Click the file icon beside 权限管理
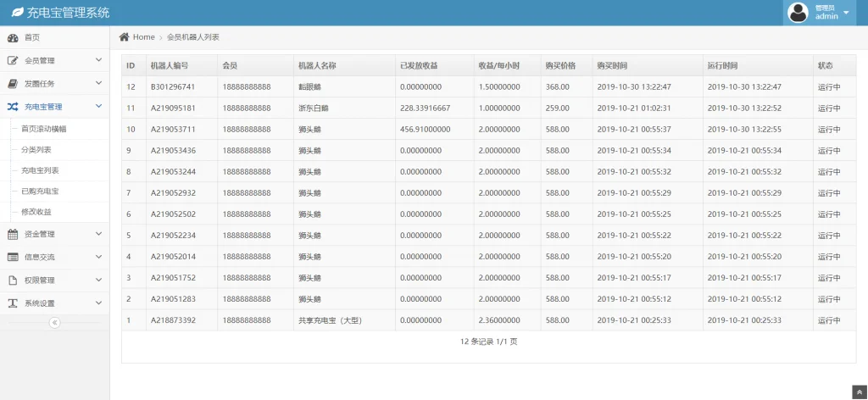 click(13, 280)
